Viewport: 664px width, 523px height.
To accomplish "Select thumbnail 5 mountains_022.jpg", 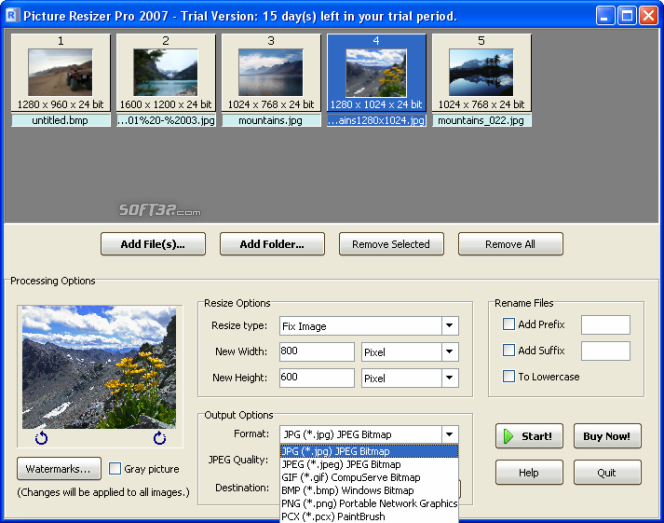I will tap(481, 72).
